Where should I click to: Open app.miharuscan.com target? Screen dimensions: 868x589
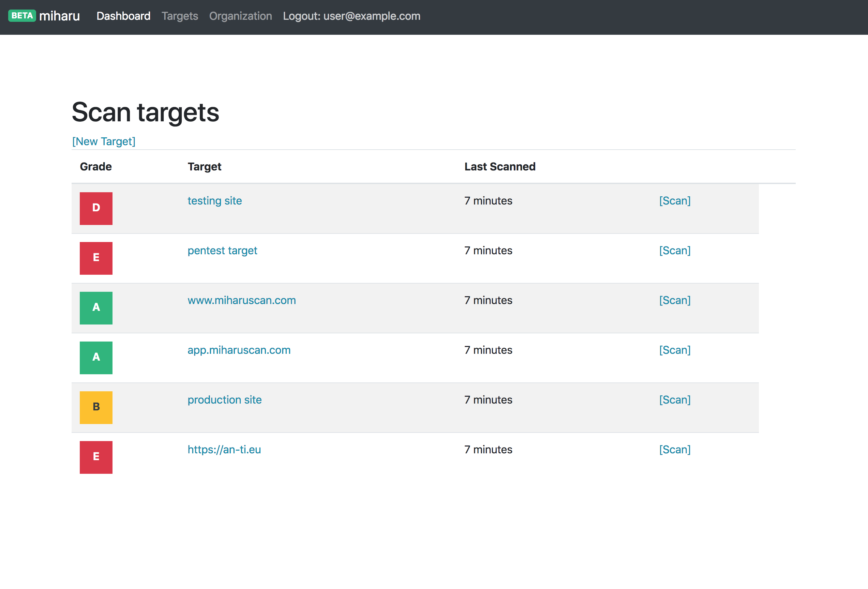click(x=239, y=350)
